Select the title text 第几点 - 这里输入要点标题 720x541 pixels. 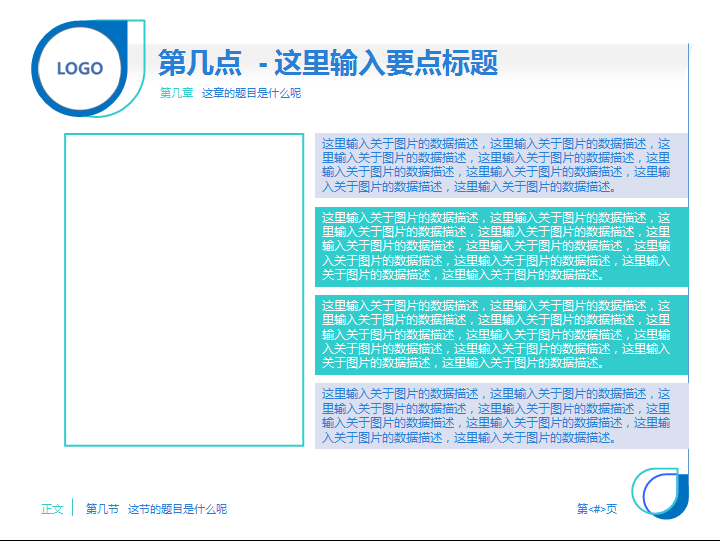(x=328, y=63)
